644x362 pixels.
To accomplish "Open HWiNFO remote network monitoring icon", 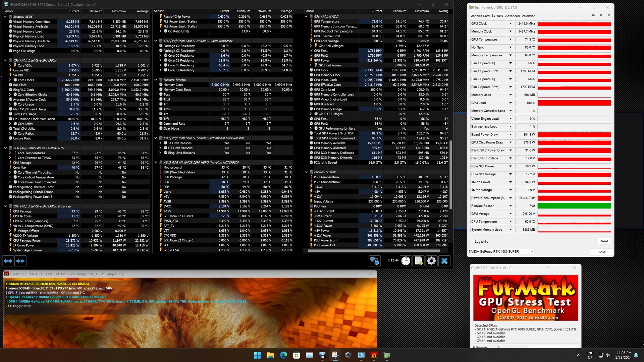I will pyautogui.click(x=374, y=261).
